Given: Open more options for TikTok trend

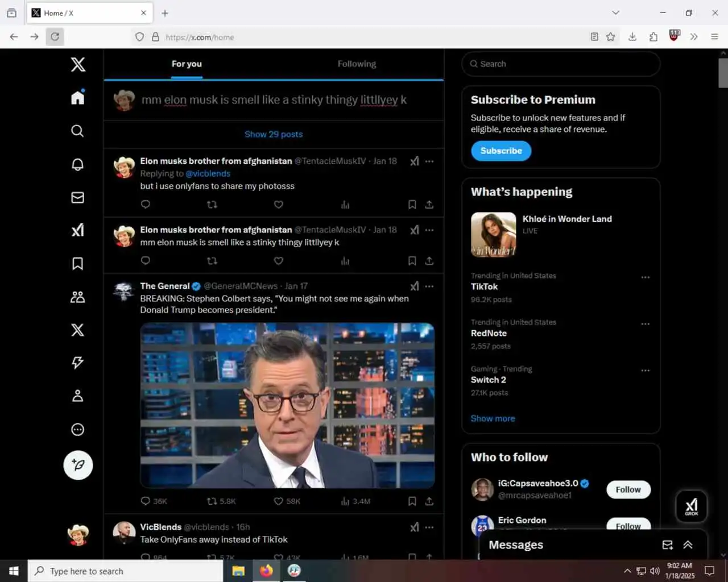Looking at the screenshot, I should [x=646, y=277].
